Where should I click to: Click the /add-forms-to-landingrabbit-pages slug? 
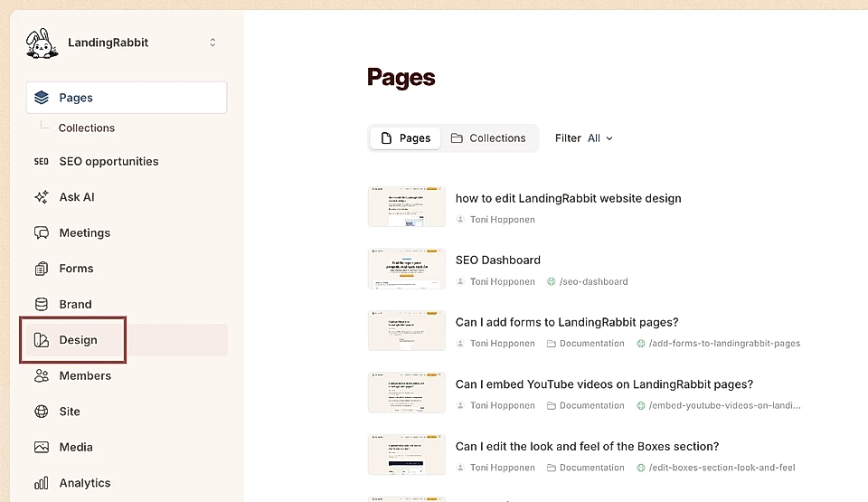[724, 344]
